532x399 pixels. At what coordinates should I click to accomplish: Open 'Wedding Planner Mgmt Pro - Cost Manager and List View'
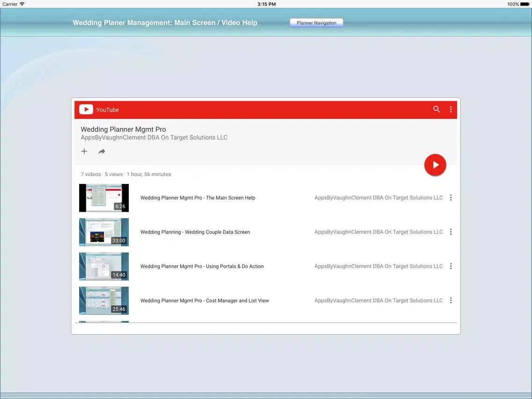click(205, 301)
